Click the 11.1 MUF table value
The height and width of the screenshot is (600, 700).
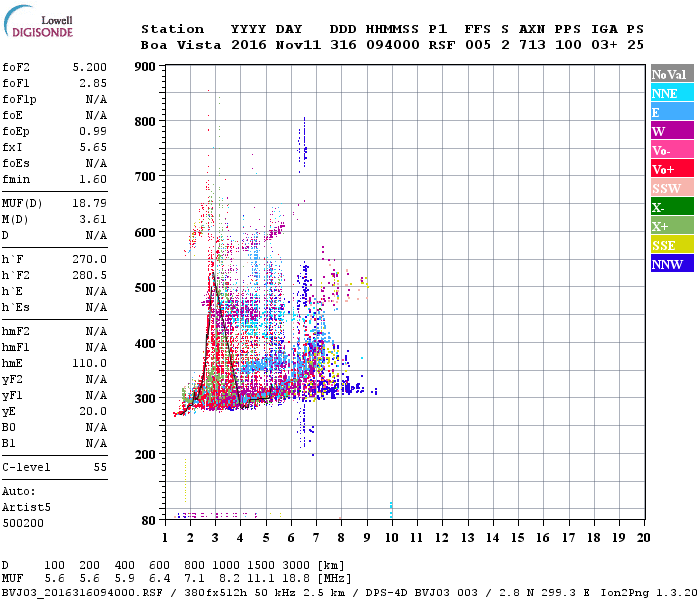(x=261, y=579)
